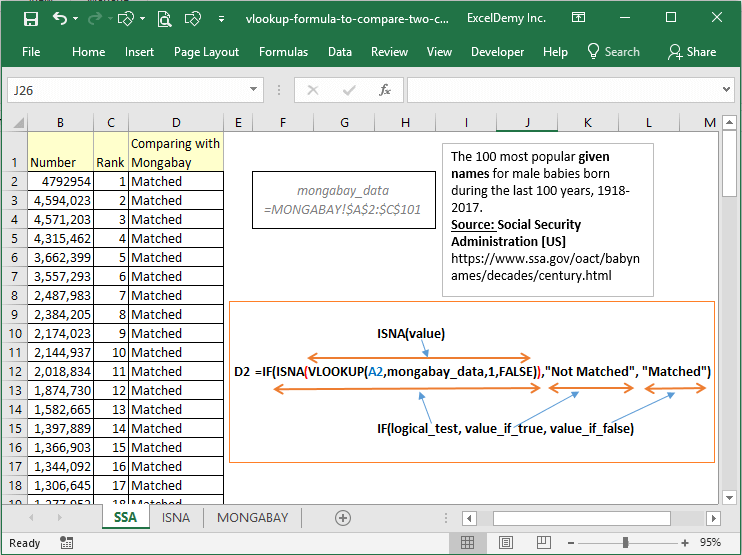Click the 95% zoom level

pos(710,542)
